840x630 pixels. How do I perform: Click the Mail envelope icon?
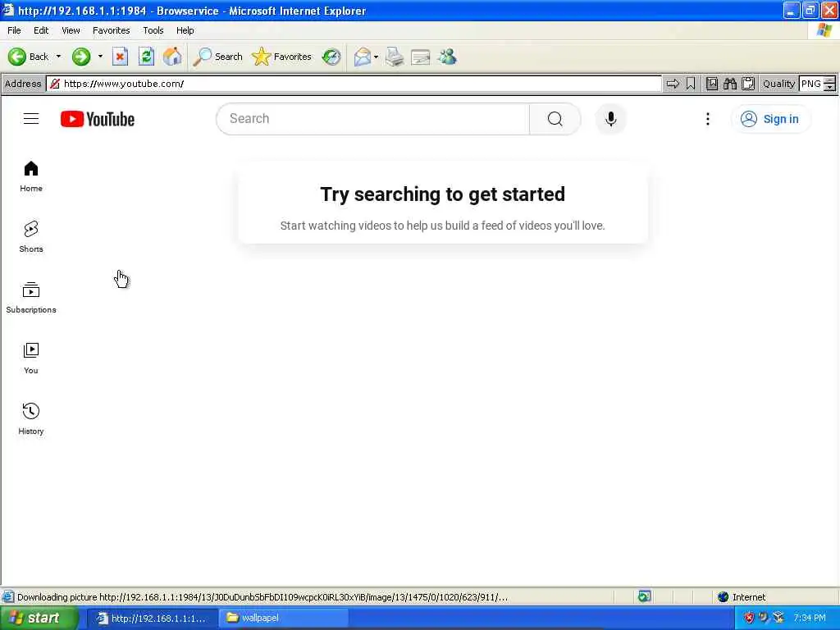363,57
